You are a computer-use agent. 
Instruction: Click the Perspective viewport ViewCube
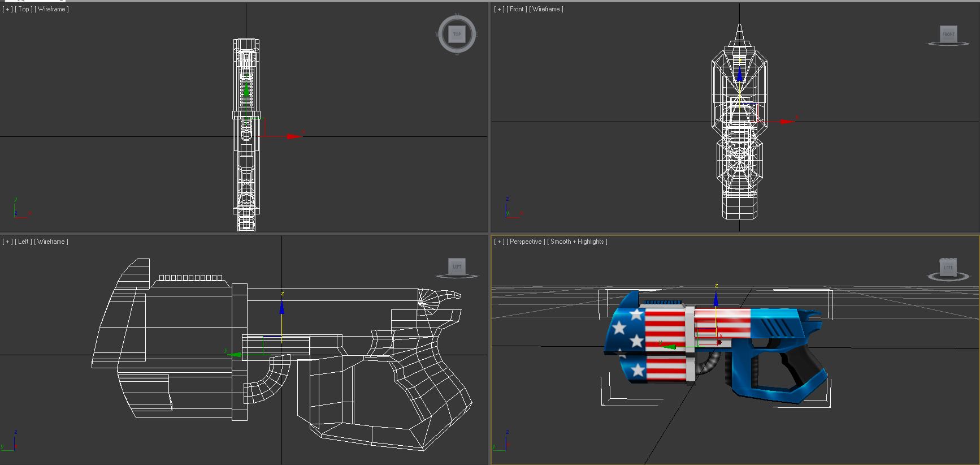point(948,268)
